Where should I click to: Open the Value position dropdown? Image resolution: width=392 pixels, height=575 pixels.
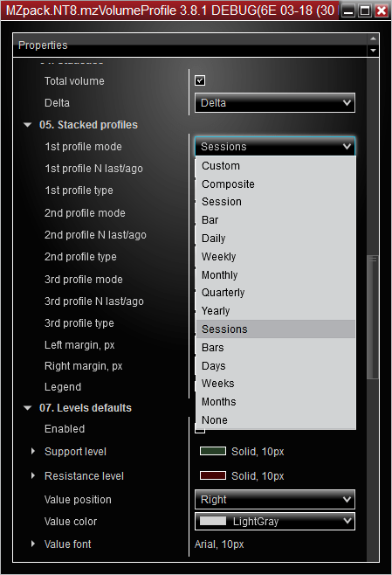(x=275, y=500)
